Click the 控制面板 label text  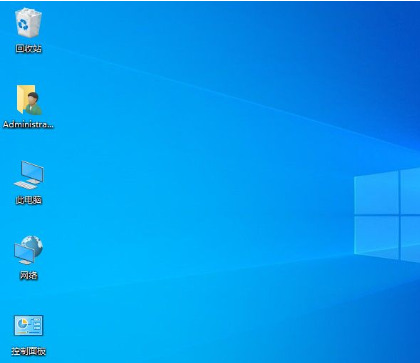click(29, 351)
